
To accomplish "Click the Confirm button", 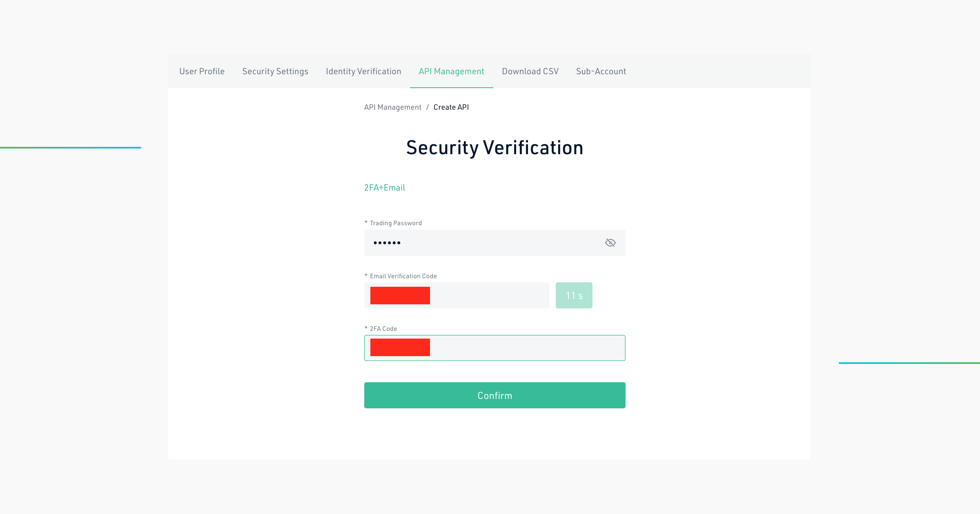I will click(x=494, y=395).
